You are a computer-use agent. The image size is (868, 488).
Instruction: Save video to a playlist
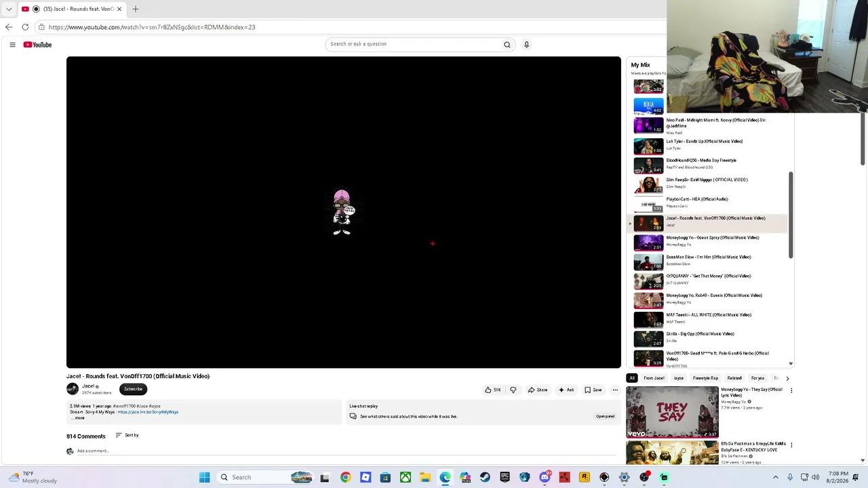click(593, 390)
